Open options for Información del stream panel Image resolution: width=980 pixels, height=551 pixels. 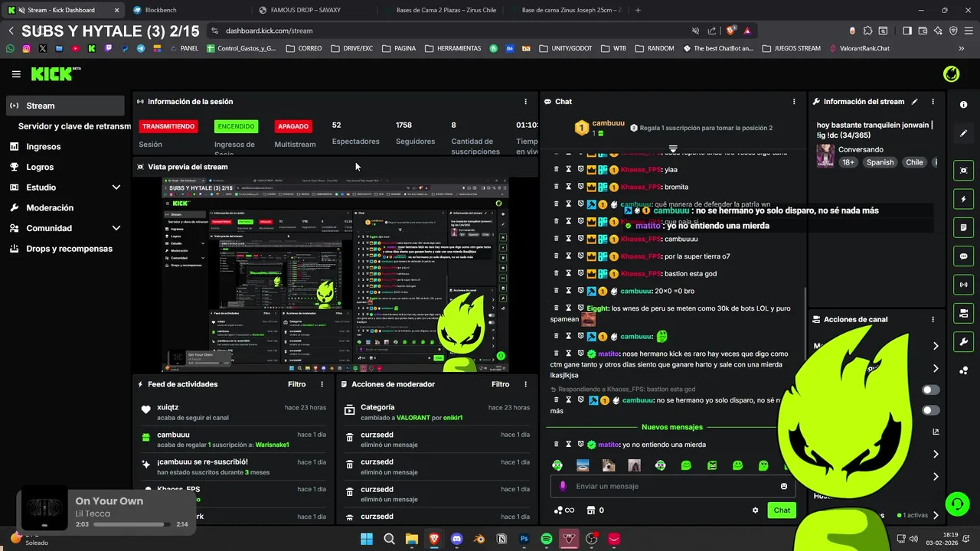933,102
